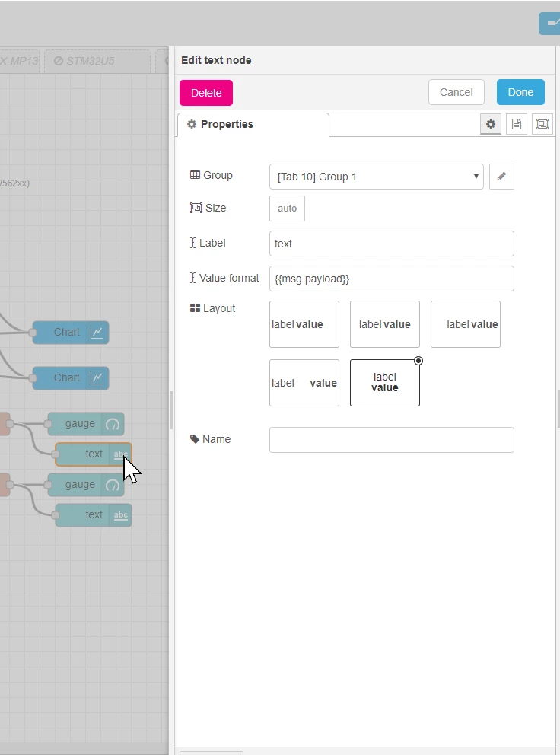Open node description document icon tab
The width and height of the screenshot is (560, 755).
pos(516,124)
